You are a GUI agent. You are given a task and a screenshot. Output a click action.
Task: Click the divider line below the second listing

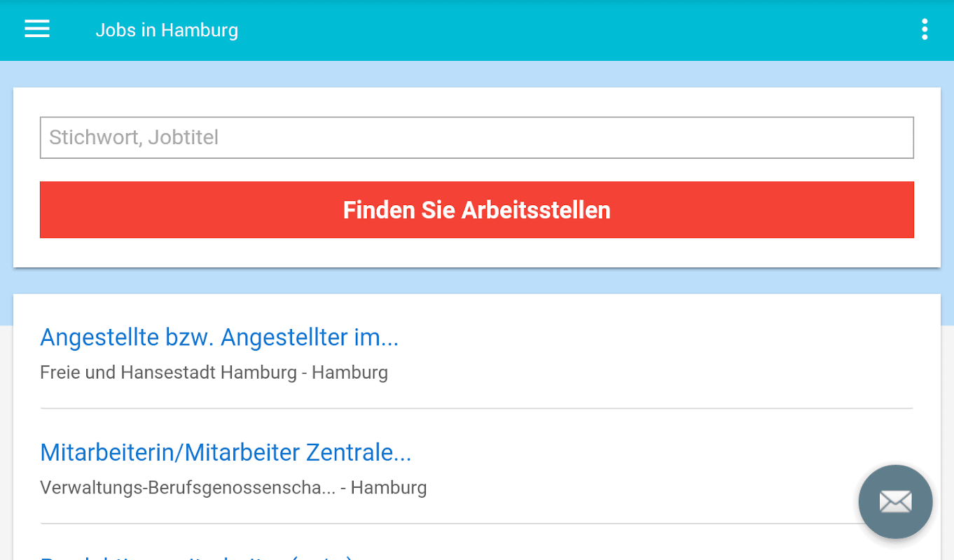(x=448, y=524)
